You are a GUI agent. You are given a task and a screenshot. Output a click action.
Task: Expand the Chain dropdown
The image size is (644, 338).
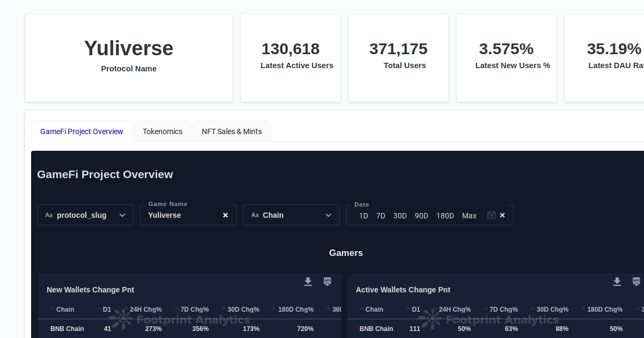[328, 215]
